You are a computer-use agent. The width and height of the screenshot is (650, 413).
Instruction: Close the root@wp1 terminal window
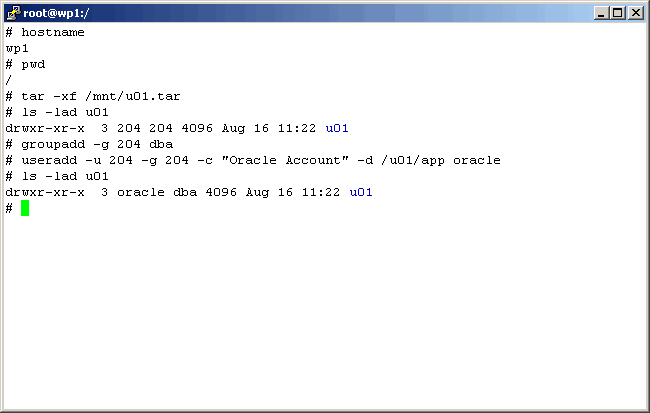[635, 13]
